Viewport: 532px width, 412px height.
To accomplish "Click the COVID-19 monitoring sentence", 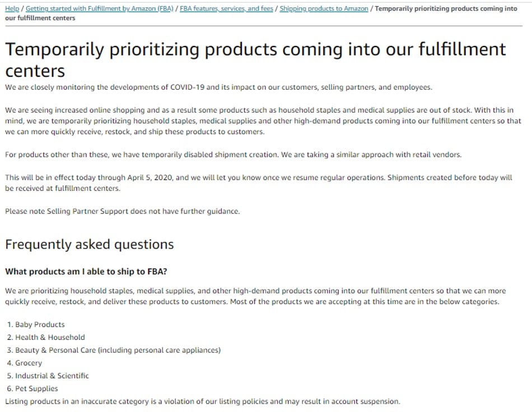I will [x=218, y=87].
